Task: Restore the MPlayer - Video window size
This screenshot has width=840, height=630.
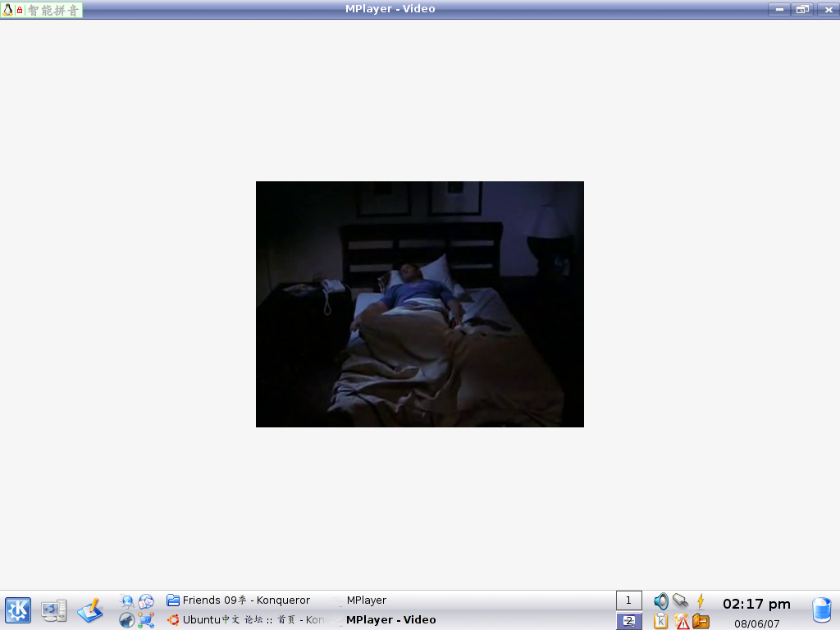Action: [x=802, y=10]
